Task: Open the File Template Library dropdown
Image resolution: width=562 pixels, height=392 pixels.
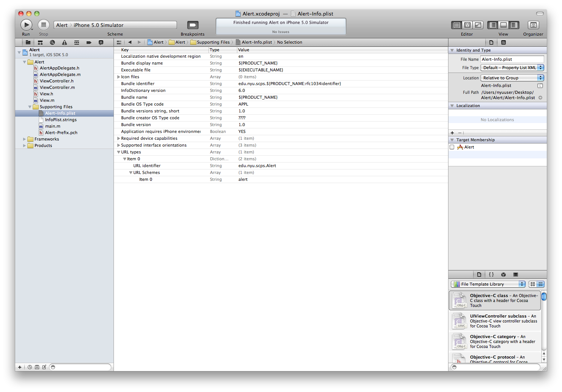Action: click(488, 284)
